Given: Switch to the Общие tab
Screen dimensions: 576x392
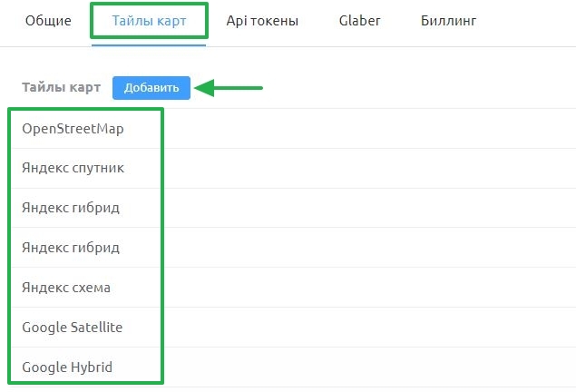Looking at the screenshot, I should point(48,21).
